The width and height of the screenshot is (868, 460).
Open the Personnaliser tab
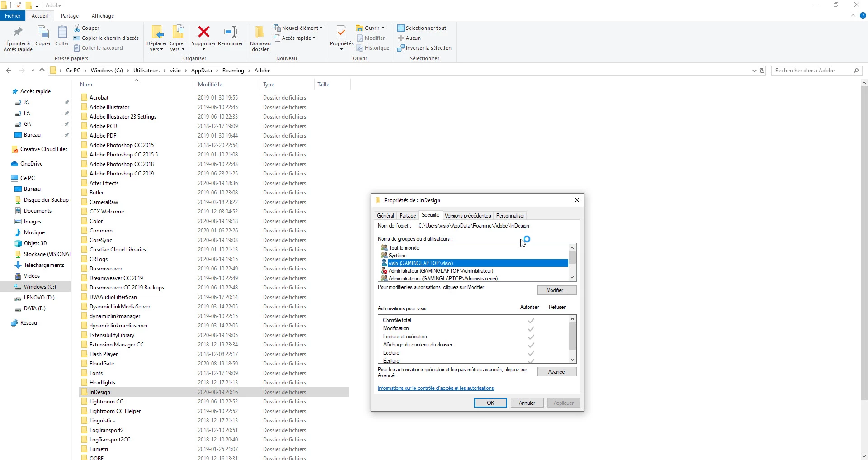coord(510,216)
